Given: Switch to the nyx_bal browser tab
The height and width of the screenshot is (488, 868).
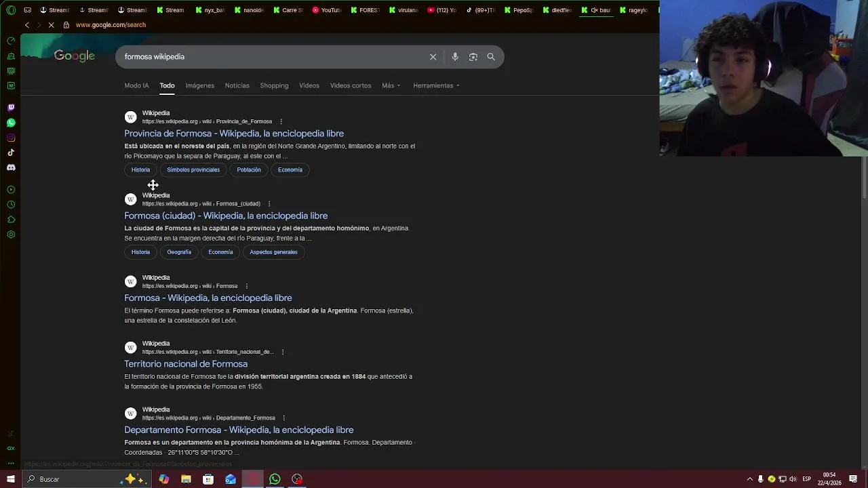Looking at the screenshot, I should click(x=210, y=10).
